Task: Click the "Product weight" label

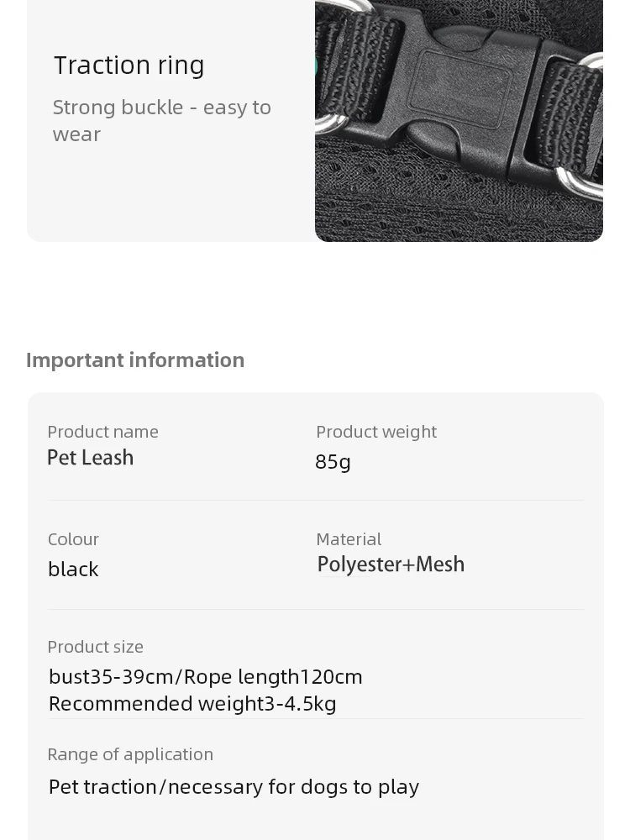Action: click(x=376, y=432)
